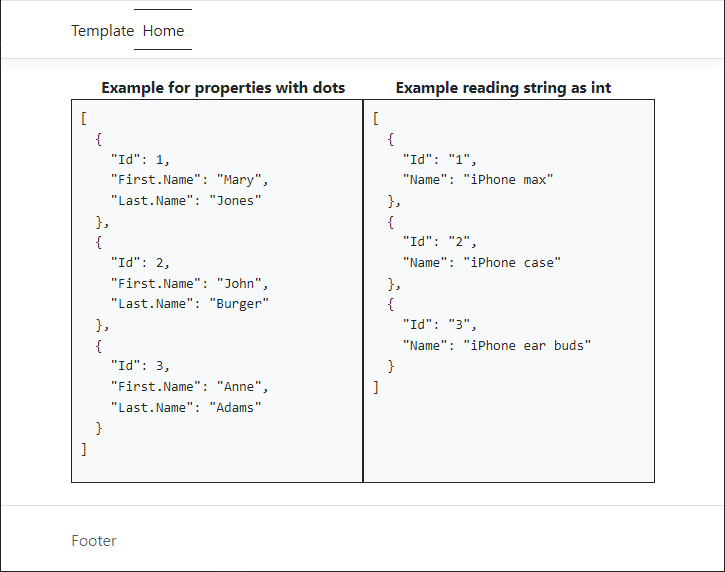Screen dimensions: 725x572
Task: Select the "Last.Name": "Adams" line
Action: [x=185, y=407]
